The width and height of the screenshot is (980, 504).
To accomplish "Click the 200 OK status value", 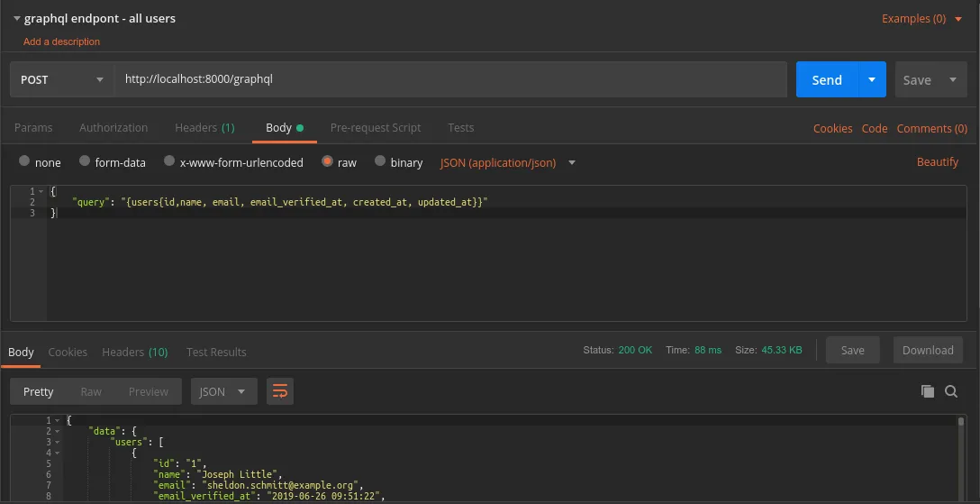I will [x=635, y=350].
